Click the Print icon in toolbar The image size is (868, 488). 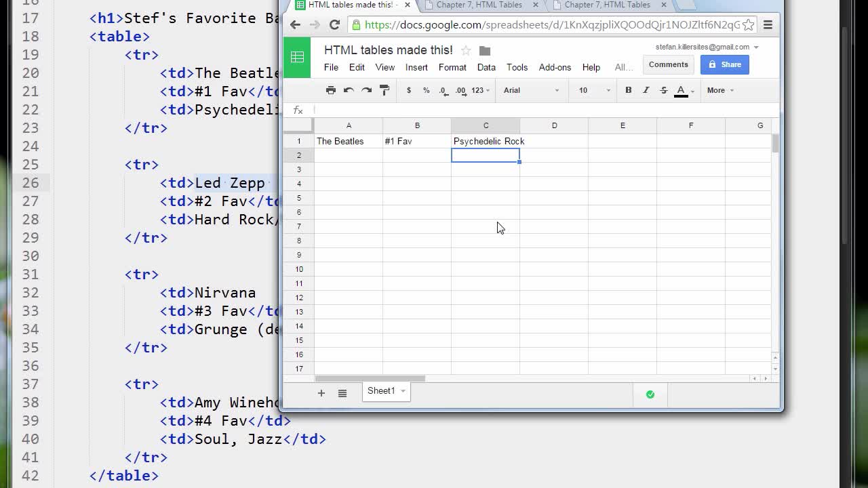point(331,90)
